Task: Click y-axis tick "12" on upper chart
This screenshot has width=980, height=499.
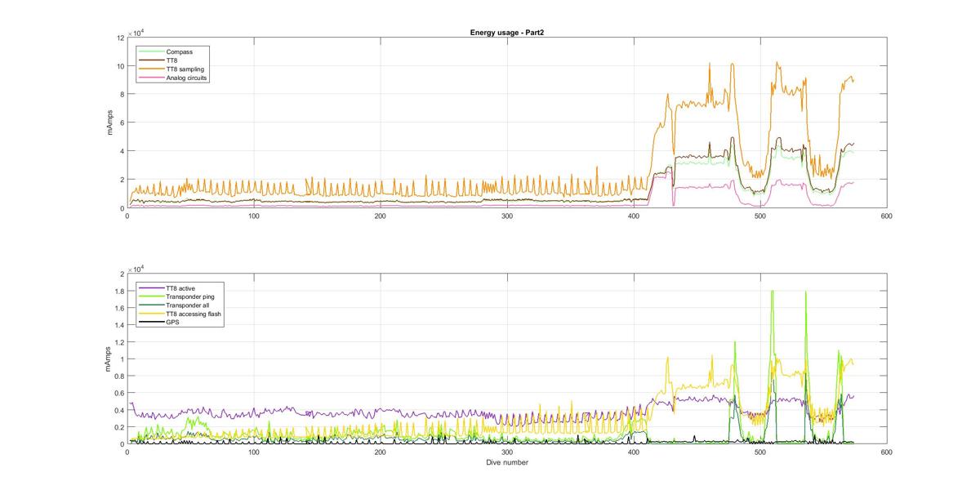Action: pos(119,38)
